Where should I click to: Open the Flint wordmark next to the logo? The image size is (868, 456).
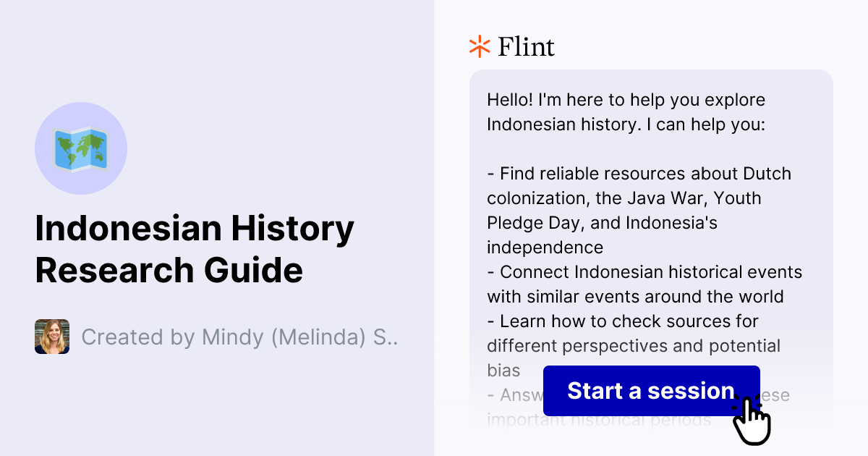click(526, 46)
